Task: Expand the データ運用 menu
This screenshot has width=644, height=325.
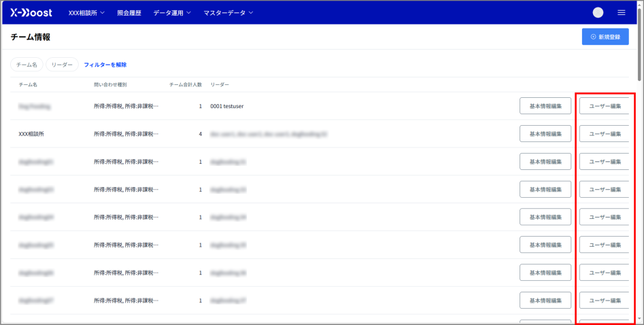Action: 172,13
